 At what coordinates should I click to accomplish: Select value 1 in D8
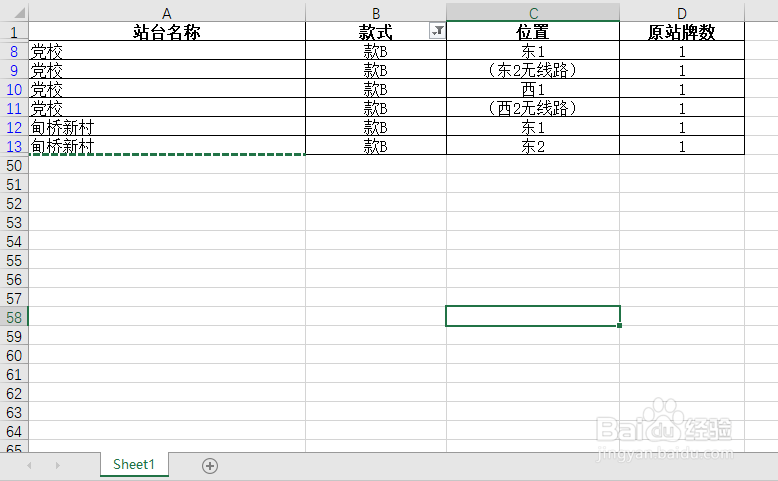[x=682, y=51]
